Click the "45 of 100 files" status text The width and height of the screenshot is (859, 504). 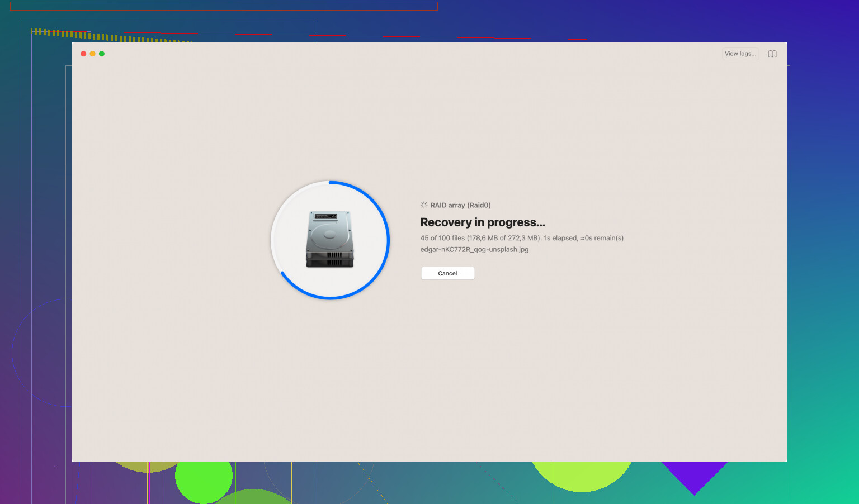[x=442, y=238]
